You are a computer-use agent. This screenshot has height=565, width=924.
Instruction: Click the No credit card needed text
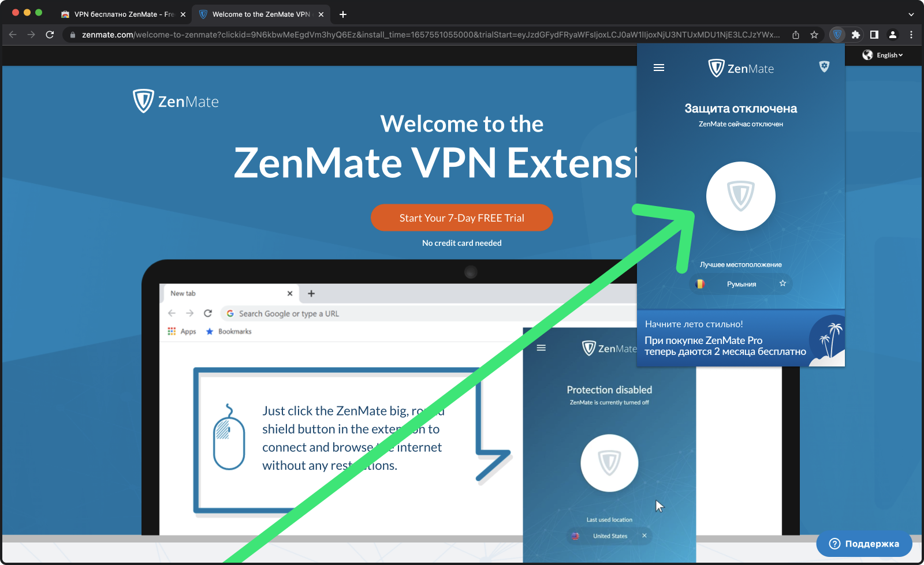pos(462,243)
